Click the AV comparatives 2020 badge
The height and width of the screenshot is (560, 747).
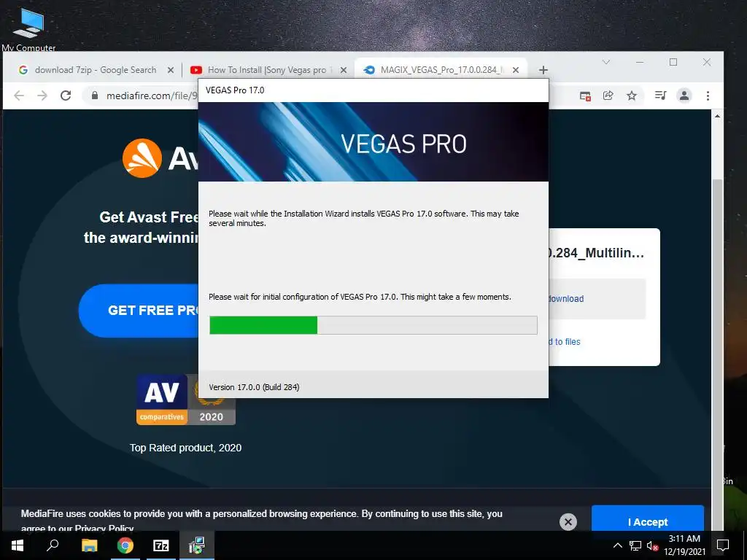186,399
